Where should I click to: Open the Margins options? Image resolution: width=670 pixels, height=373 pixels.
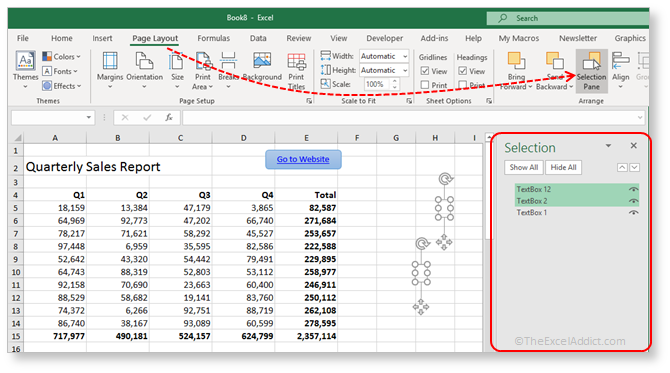(110, 70)
